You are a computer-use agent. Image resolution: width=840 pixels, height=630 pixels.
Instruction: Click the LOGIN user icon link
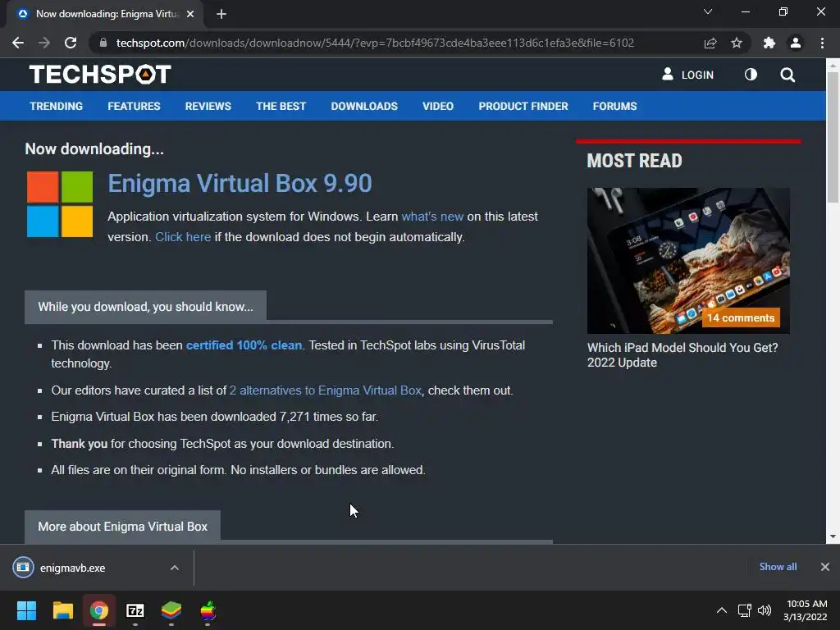pos(688,75)
